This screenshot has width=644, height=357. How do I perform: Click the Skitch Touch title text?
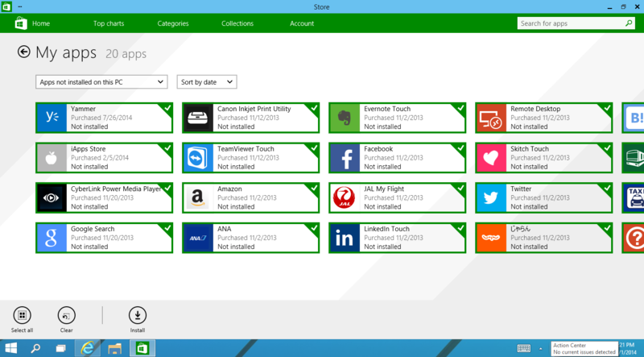[x=530, y=149]
